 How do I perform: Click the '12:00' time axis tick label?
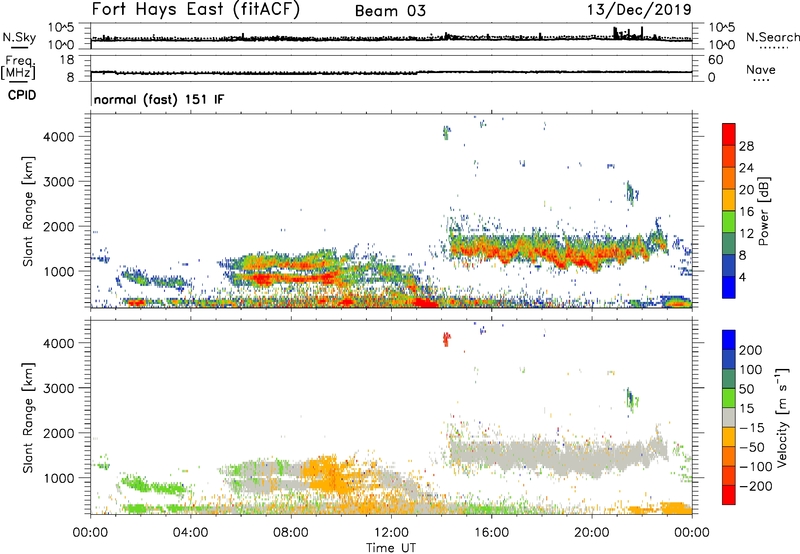click(x=391, y=533)
